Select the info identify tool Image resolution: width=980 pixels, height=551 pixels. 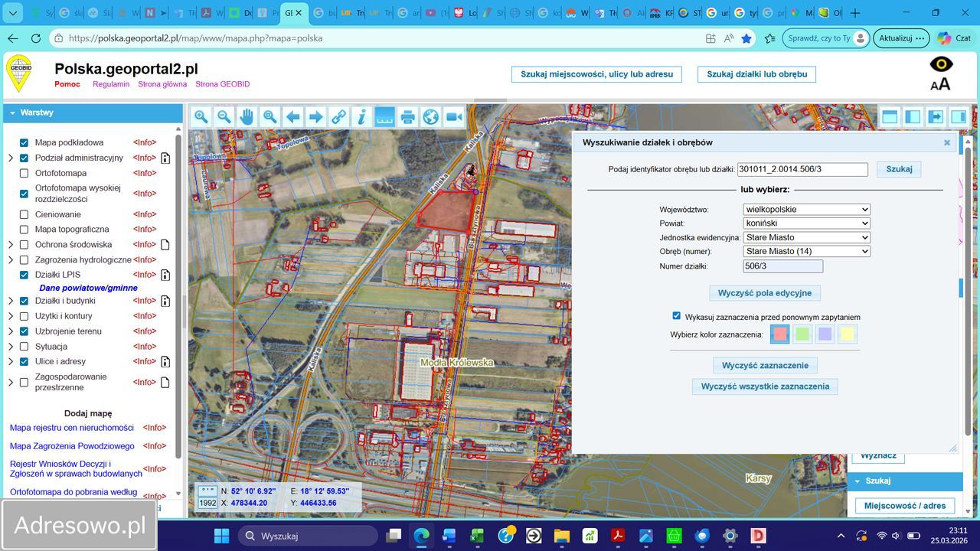pos(361,116)
